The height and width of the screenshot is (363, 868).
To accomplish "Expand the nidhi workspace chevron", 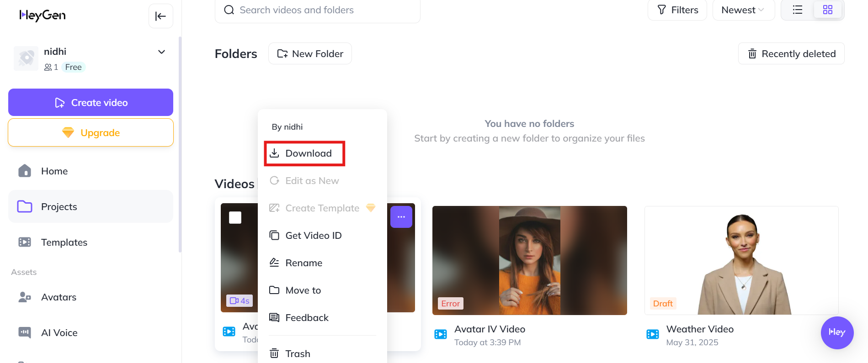I will (x=161, y=52).
